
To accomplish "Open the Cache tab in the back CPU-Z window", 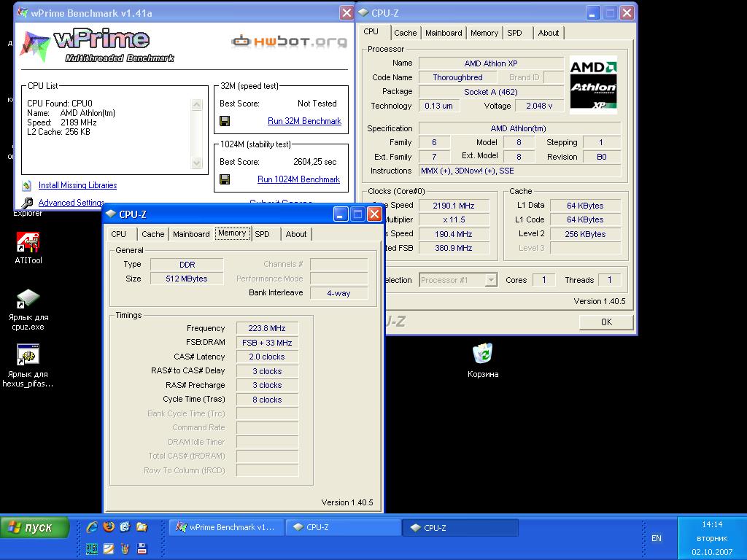I will tap(406, 33).
